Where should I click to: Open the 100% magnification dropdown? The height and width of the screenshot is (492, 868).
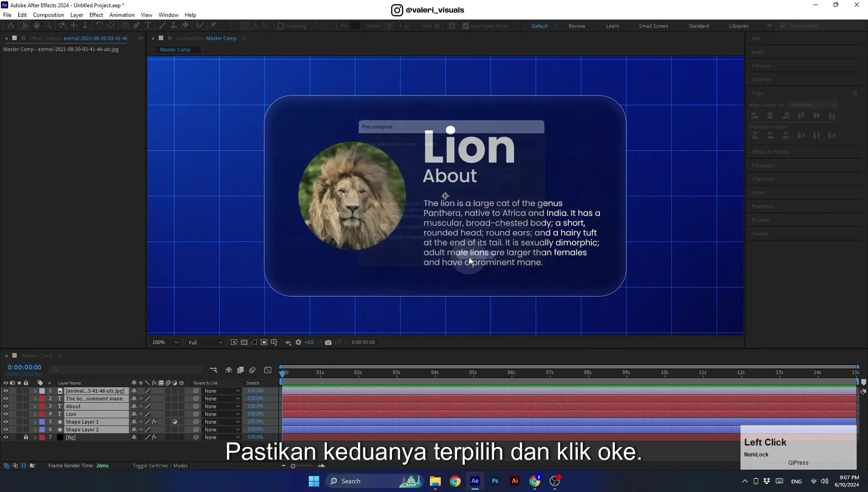tap(165, 342)
